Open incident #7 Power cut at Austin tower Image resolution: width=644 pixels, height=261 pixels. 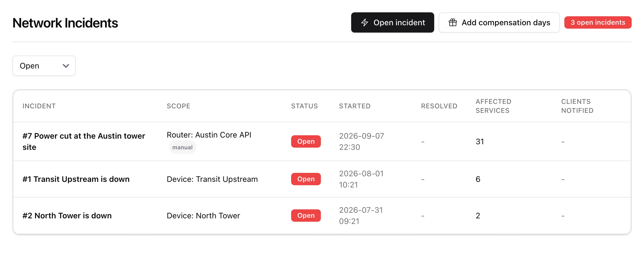pos(84,141)
